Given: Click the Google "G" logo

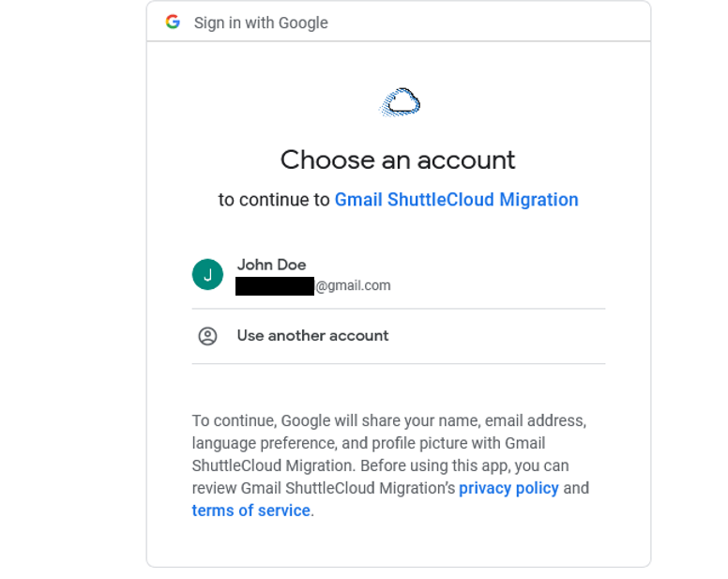Looking at the screenshot, I should pos(173,22).
